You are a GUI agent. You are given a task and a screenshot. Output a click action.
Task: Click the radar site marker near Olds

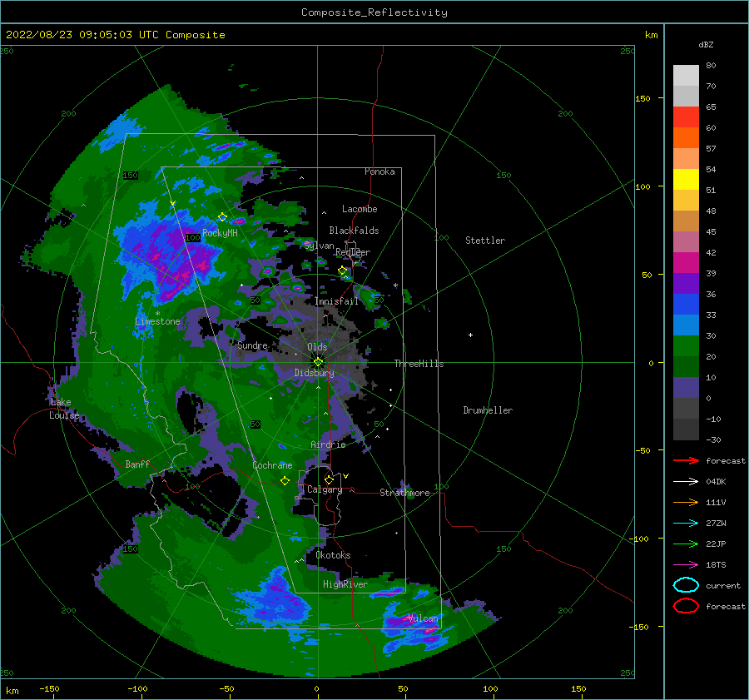pos(318,362)
